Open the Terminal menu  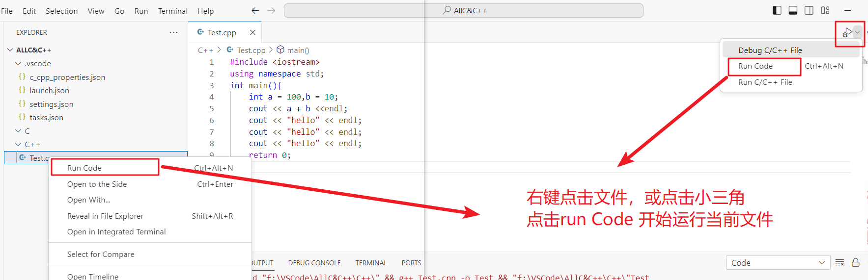pyautogui.click(x=172, y=11)
